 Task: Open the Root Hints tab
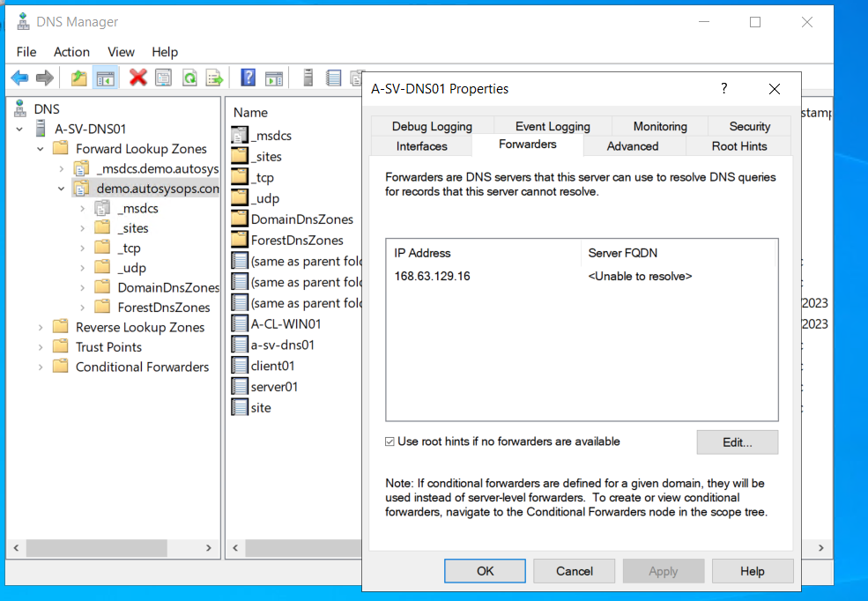click(738, 146)
